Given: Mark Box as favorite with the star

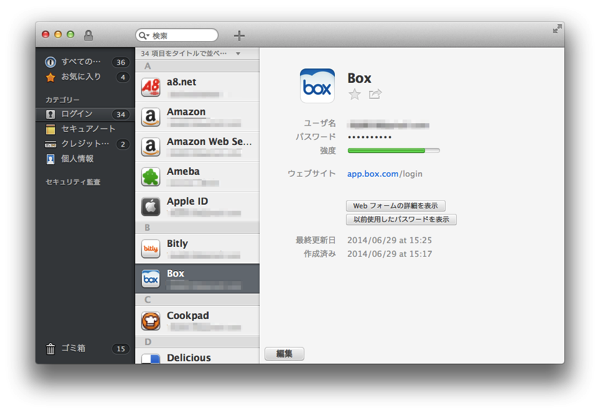Looking at the screenshot, I should pos(355,94).
